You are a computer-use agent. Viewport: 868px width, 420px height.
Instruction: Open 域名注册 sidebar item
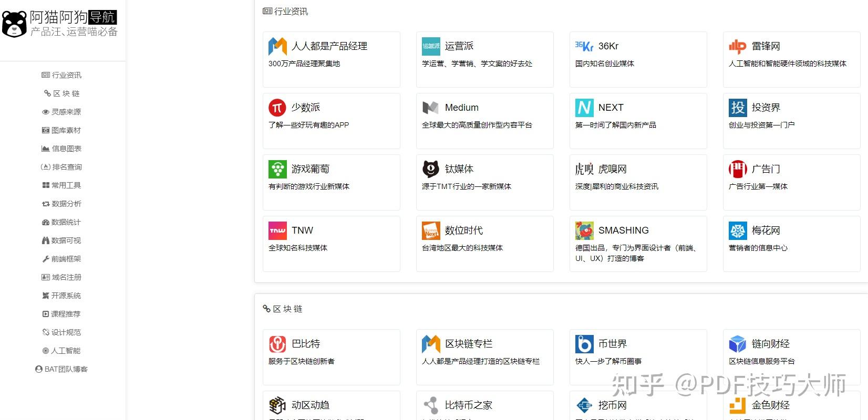click(x=61, y=277)
